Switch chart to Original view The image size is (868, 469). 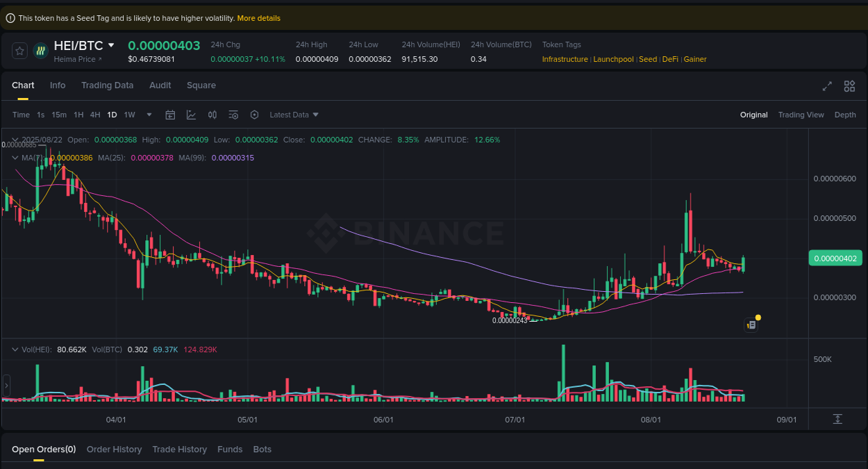click(754, 115)
